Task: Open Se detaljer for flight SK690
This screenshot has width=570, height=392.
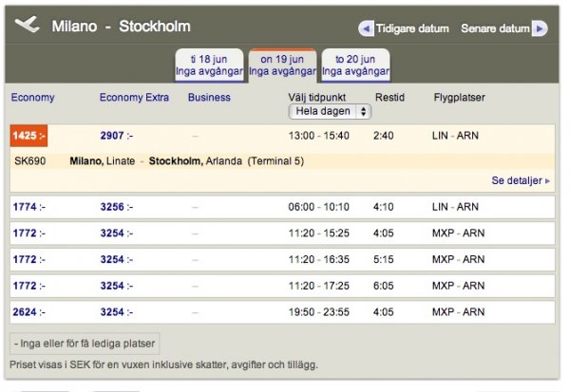Action: click(516, 180)
